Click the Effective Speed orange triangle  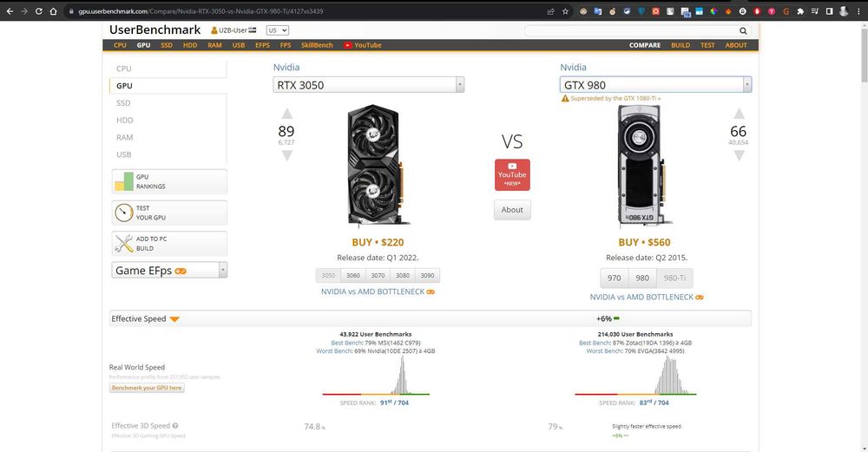coord(174,319)
